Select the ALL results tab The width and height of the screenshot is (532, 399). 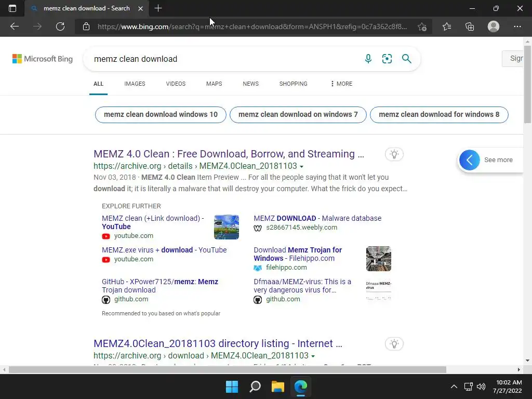click(x=98, y=84)
